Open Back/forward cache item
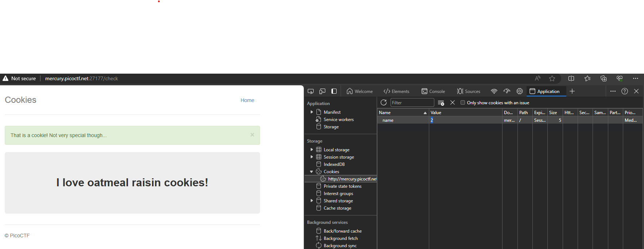Viewport: 644px width, 249px height. point(342,231)
